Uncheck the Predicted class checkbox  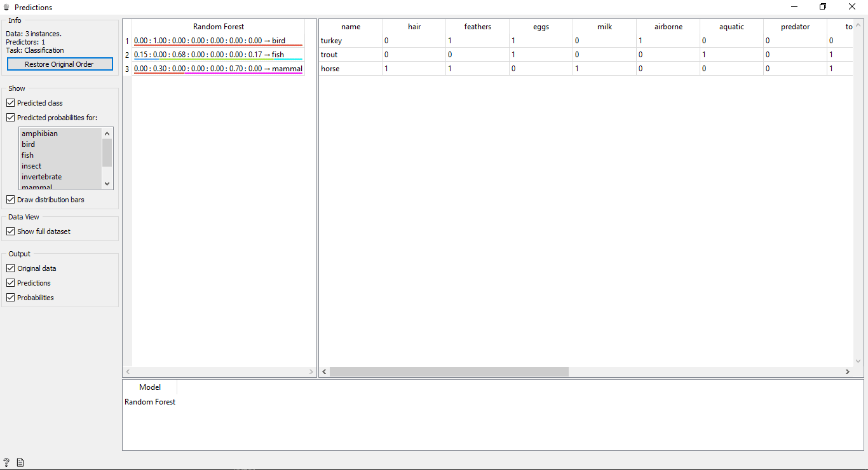10,103
